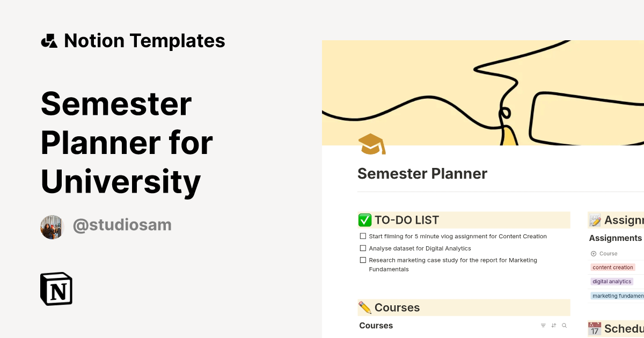Visit the @studiosam profile link
Viewport: 644px width, 338px height.
click(x=122, y=225)
